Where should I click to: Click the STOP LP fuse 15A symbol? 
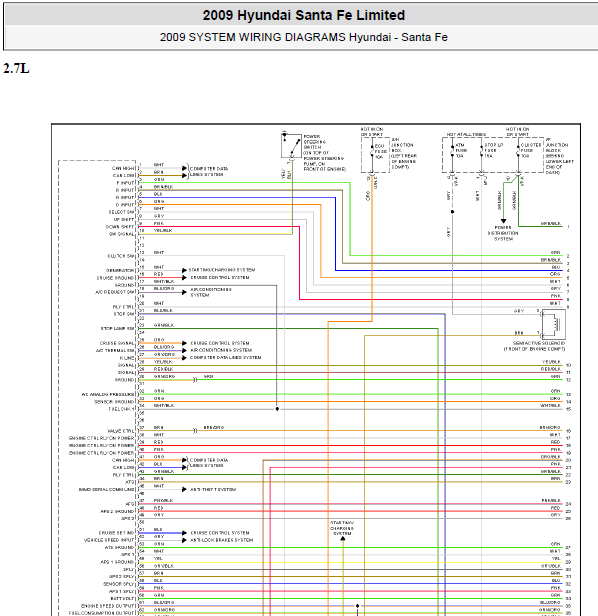coord(482,151)
